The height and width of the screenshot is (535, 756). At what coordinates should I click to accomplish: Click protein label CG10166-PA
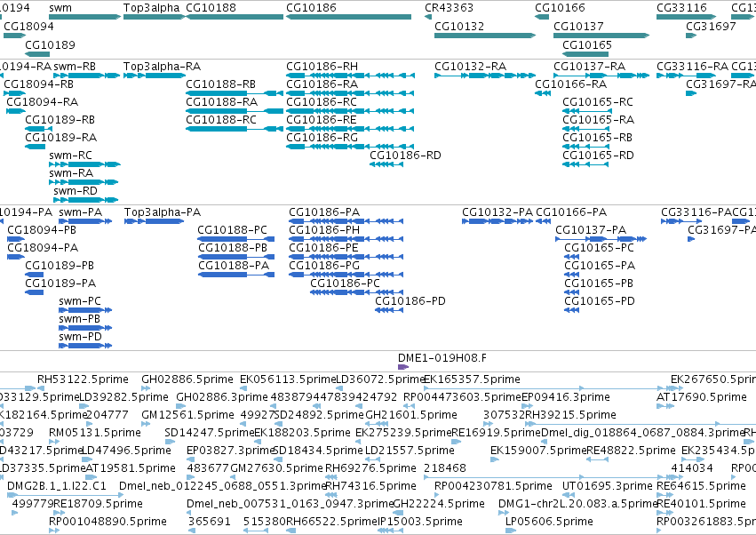[571, 212]
